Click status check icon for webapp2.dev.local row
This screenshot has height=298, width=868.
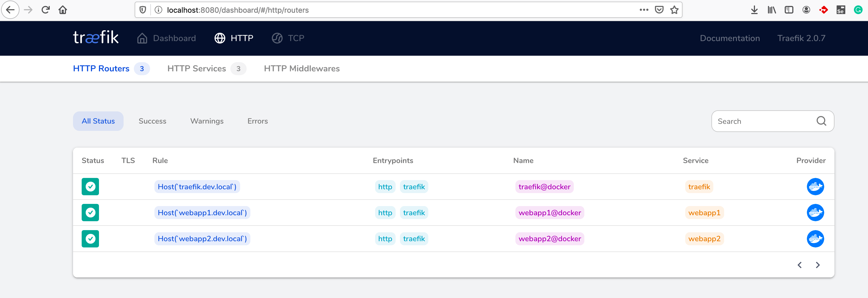click(90, 239)
